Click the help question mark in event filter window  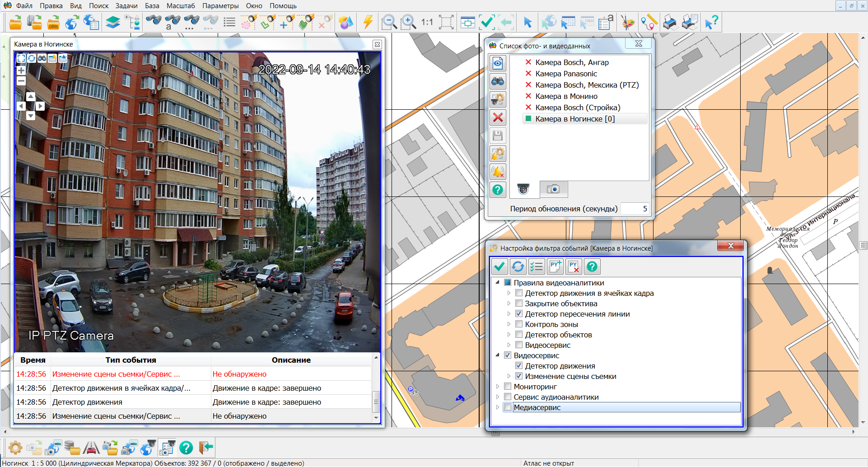coord(592,266)
